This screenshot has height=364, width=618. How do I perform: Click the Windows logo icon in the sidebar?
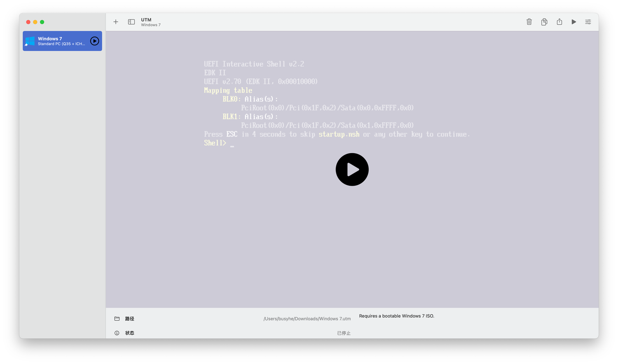coord(30,41)
